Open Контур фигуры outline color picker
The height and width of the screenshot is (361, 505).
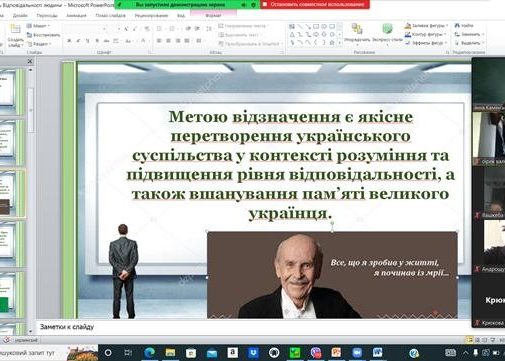click(x=426, y=34)
